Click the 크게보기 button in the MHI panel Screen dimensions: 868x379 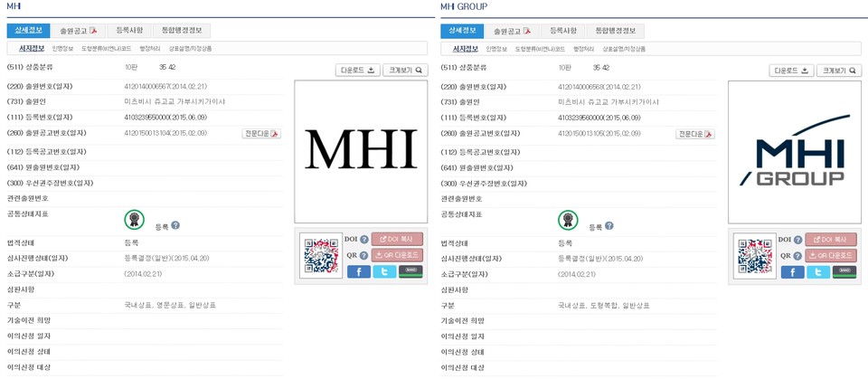[x=405, y=71]
